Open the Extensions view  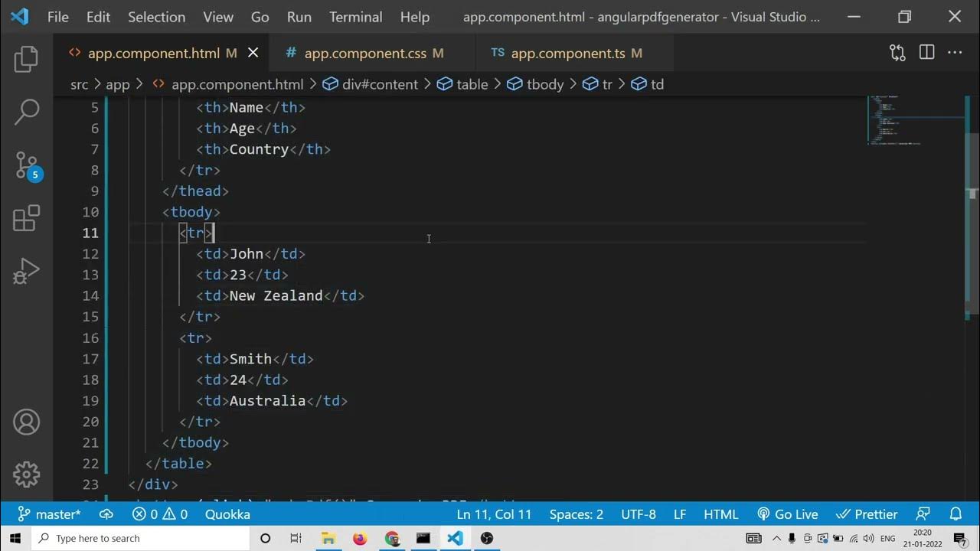tap(26, 219)
